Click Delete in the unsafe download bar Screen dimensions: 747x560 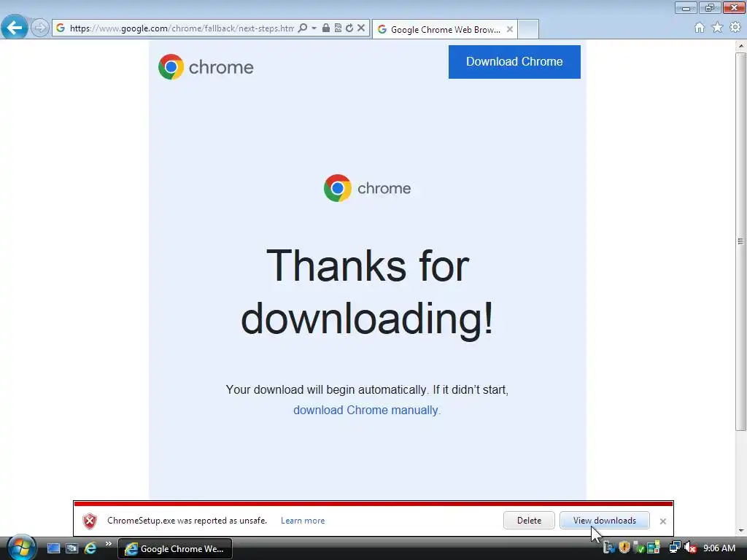529,521
